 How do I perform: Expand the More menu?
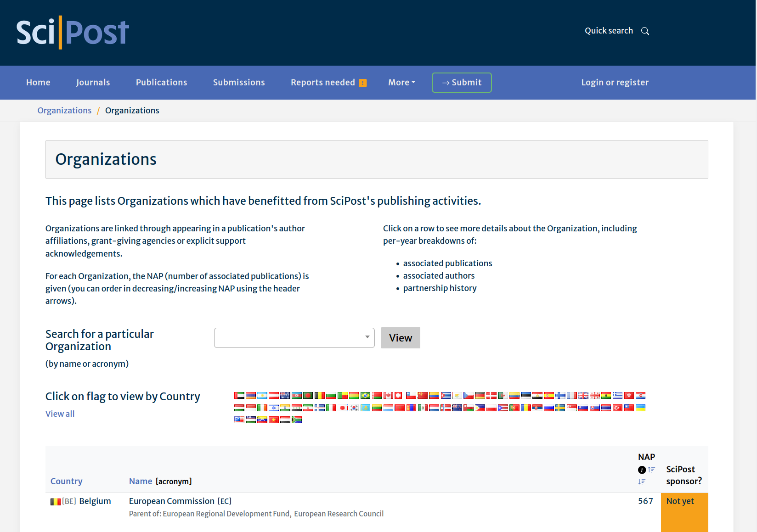point(401,83)
